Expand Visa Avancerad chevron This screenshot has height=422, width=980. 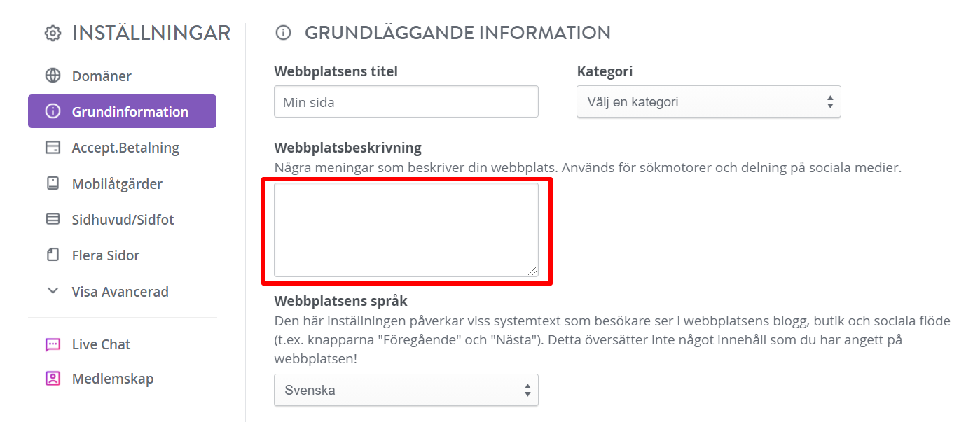53,290
